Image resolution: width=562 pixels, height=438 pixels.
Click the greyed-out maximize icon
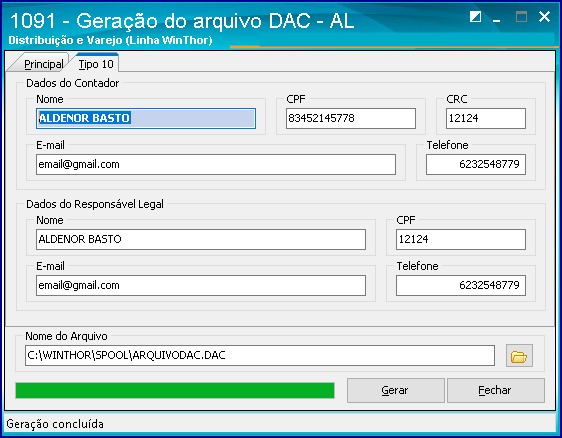[521, 16]
